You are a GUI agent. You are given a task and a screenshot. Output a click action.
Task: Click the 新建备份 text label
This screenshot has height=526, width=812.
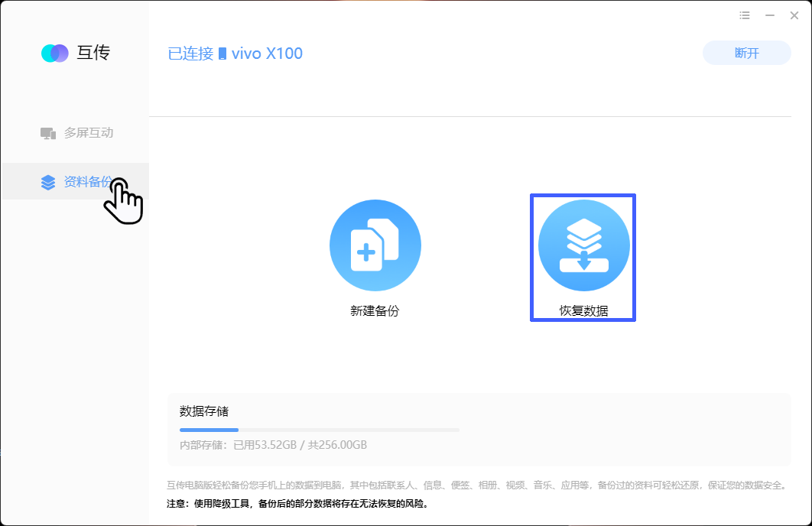375,310
